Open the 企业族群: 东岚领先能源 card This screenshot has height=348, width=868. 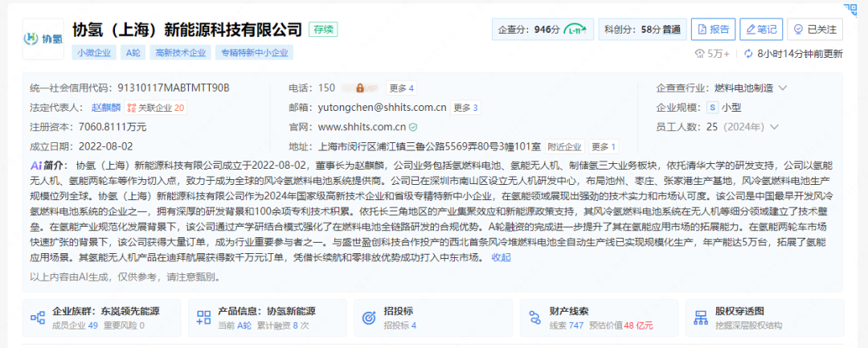click(x=101, y=317)
